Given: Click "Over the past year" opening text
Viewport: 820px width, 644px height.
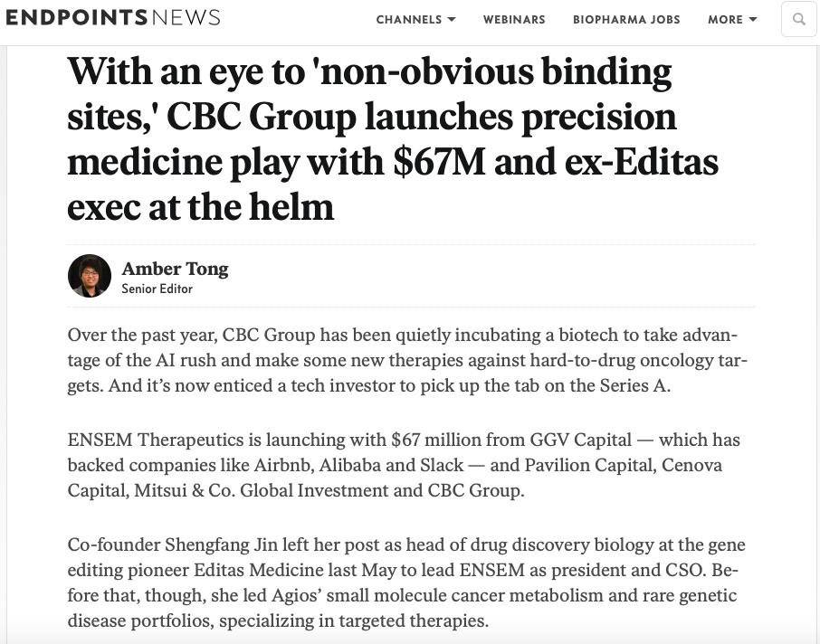Looking at the screenshot, I should click(141, 336).
